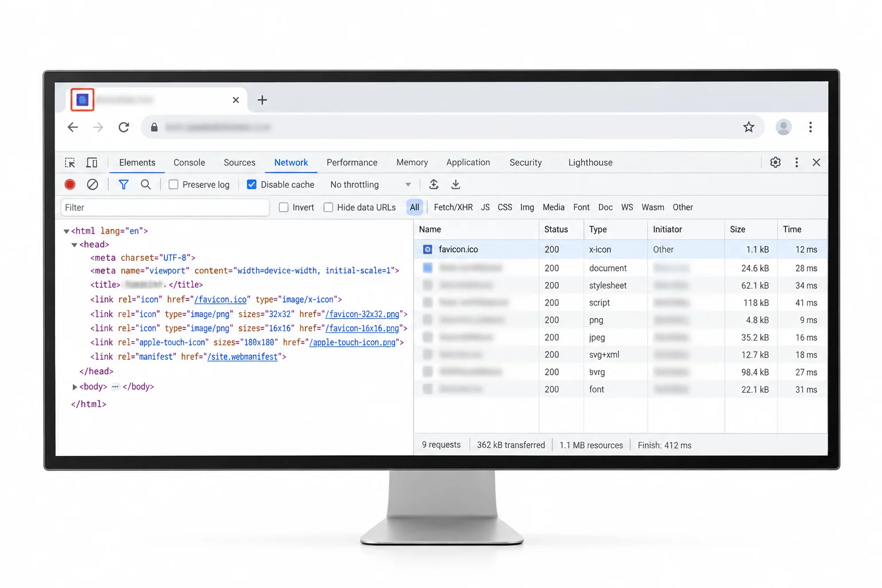Bookmark the page with star icon
The width and height of the screenshot is (882, 588).
(x=749, y=127)
